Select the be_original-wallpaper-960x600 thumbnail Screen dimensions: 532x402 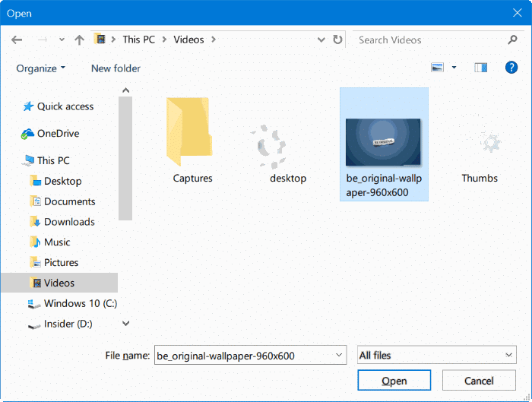click(x=384, y=144)
